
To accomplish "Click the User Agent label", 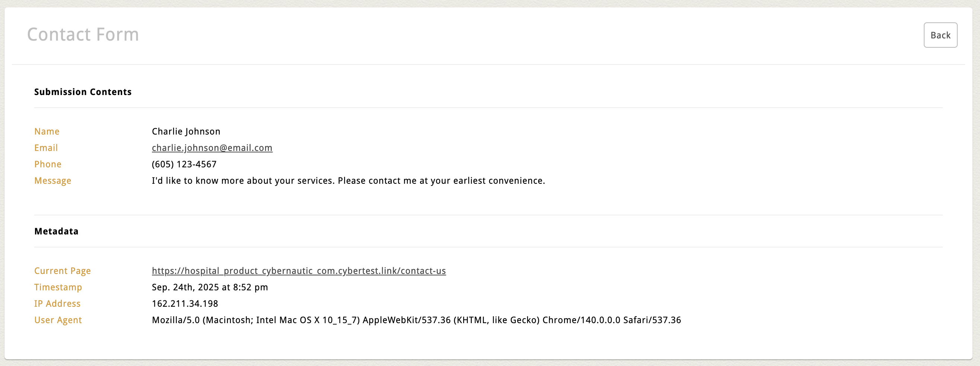I will 58,320.
